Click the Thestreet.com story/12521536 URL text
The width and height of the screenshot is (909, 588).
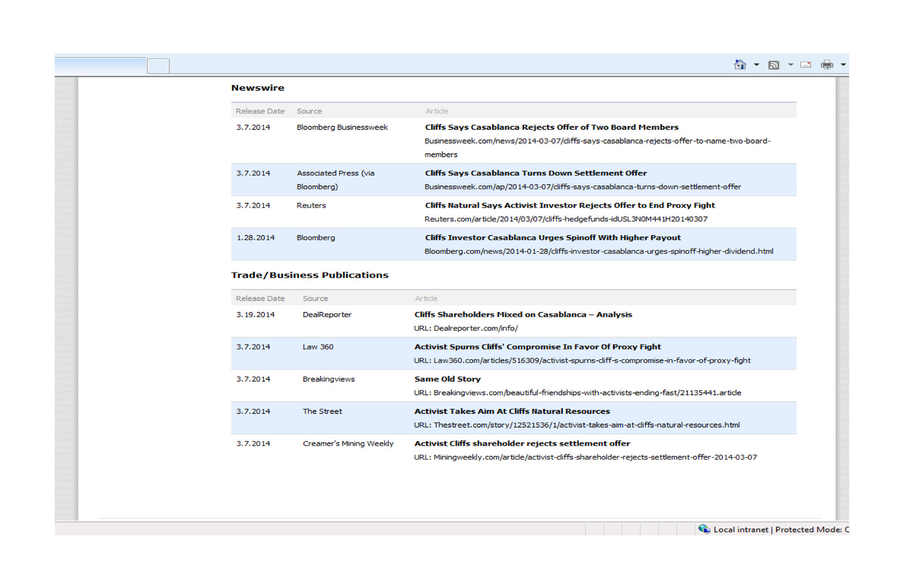coord(586,425)
